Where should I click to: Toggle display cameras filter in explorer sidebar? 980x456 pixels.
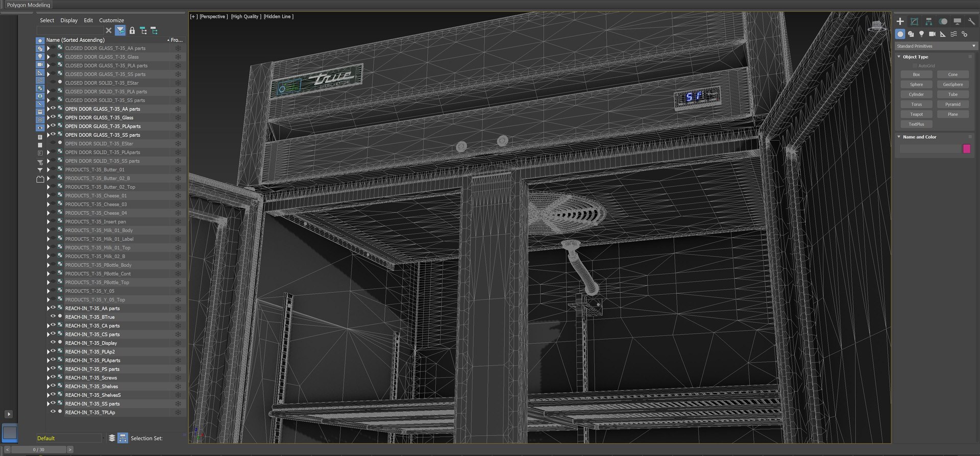40,65
